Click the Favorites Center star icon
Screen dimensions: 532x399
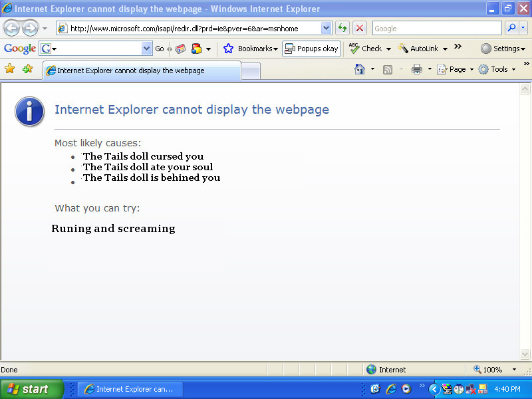(9, 69)
